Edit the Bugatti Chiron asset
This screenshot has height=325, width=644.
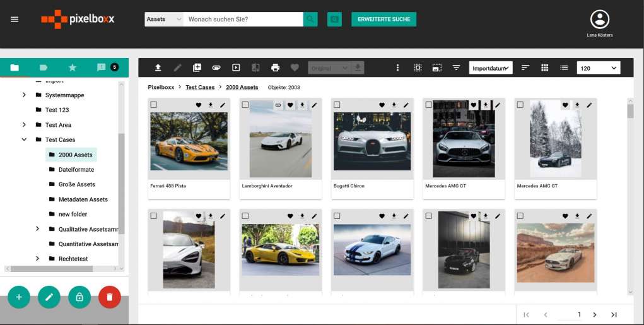coord(406,105)
